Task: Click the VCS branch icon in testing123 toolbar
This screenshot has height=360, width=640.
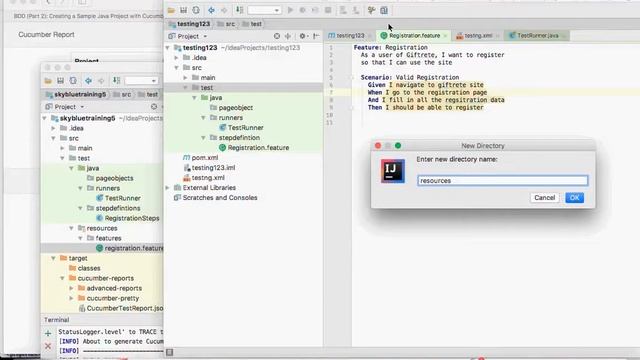Action: 371,10
